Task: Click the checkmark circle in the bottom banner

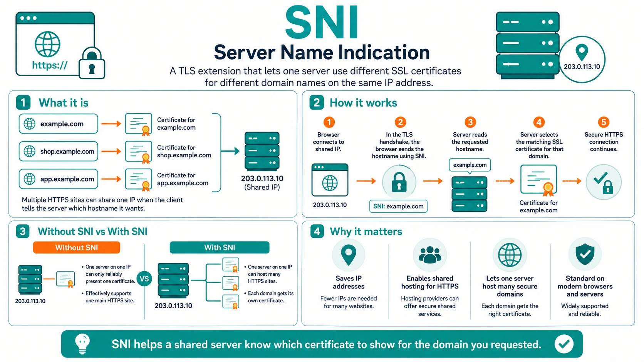Action: point(564,344)
